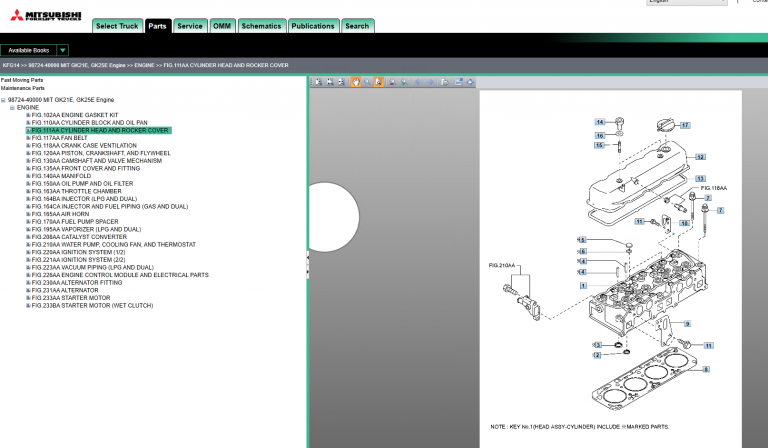
Task: Switch to the Select Truck tab
Action: [117, 26]
